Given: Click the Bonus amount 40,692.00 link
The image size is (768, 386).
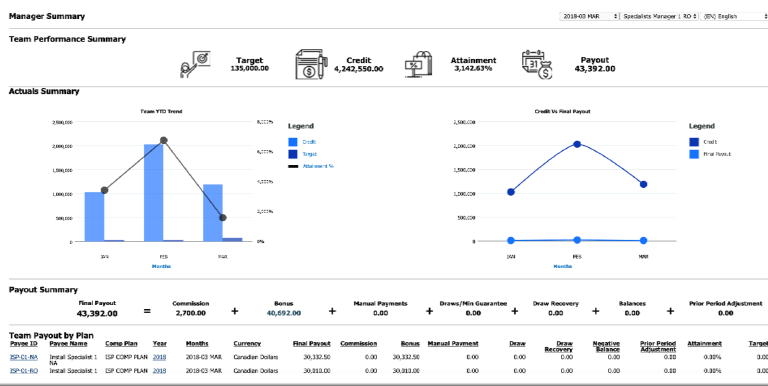Looking at the screenshot, I should (284, 313).
